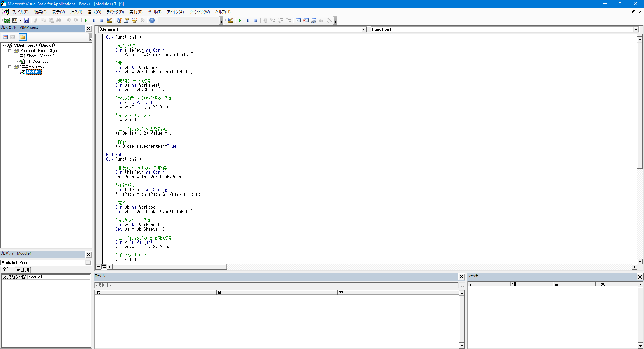
Task: Open the Properties Window toolbar icon
Action: 127,20
